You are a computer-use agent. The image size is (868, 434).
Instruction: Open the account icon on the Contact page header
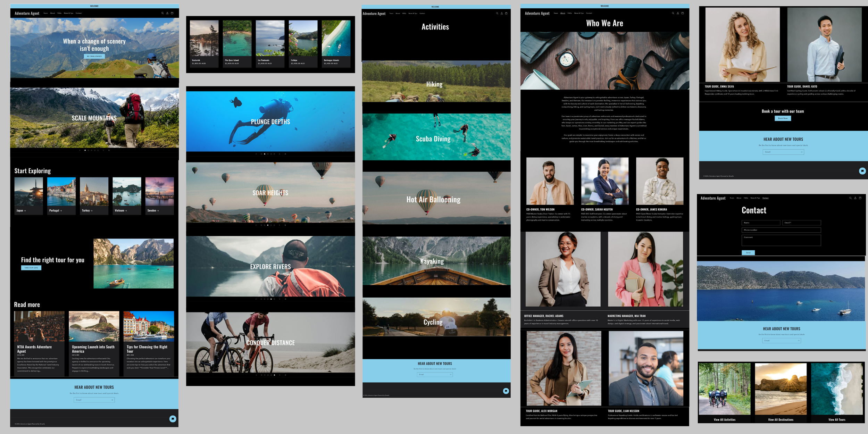[x=855, y=198]
